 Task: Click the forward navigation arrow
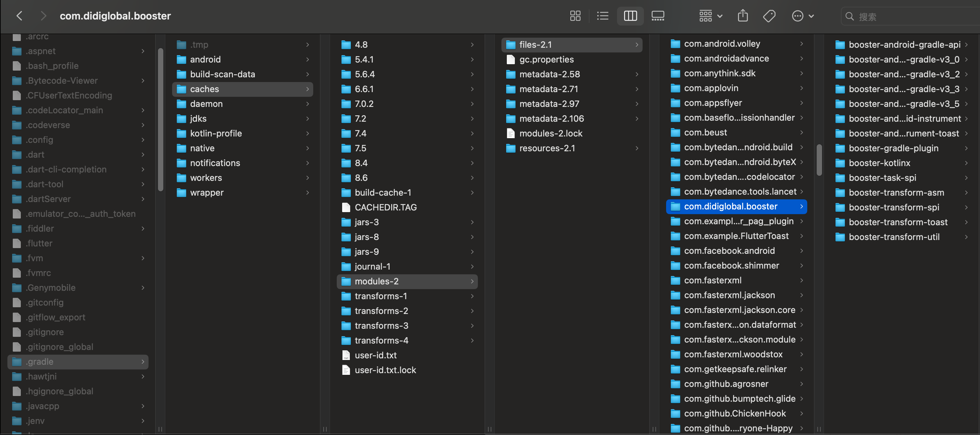[43, 16]
